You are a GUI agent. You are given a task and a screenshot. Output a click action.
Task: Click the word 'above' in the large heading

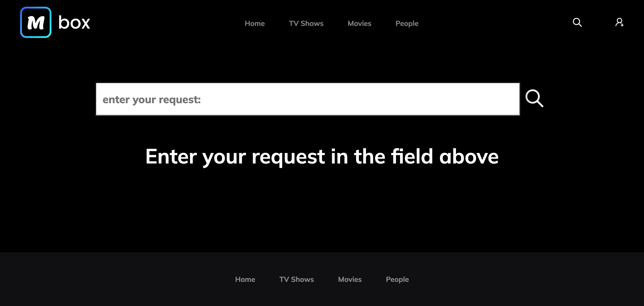click(469, 156)
